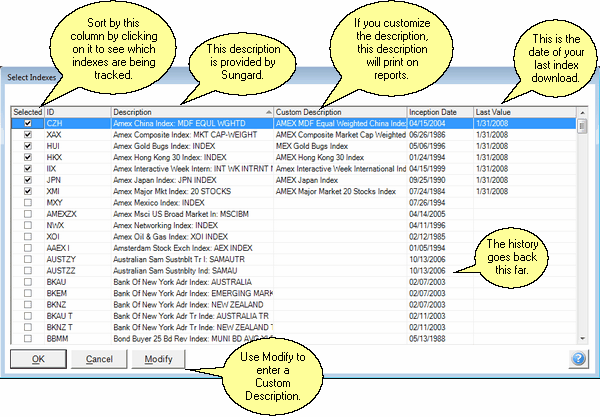Viewport: 600px width, 417px height.
Task: Uncheck the HUI Amex Gold Bugs checkbox
Action: point(27,147)
